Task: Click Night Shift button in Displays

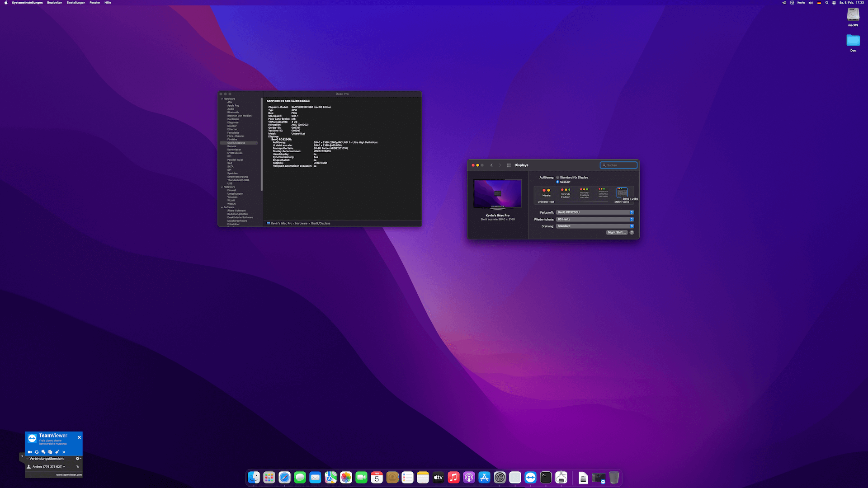Action: pos(617,233)
